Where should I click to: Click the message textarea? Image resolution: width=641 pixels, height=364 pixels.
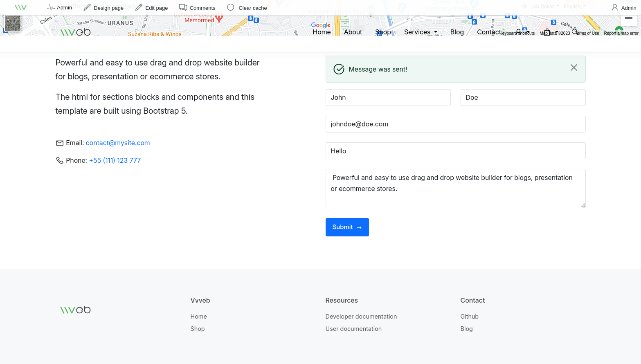(456, 189)
